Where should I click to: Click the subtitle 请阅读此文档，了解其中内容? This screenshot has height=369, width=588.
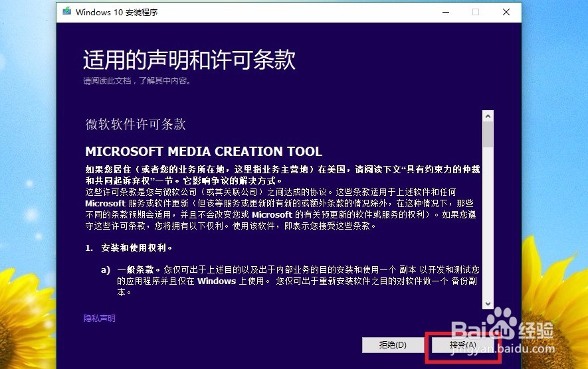point(138,80)
